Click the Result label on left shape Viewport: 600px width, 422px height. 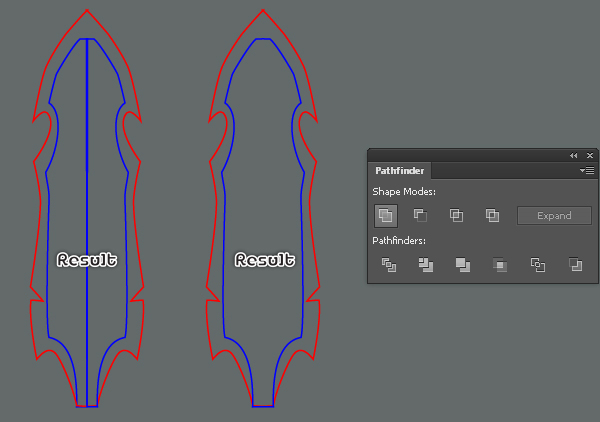87,260
